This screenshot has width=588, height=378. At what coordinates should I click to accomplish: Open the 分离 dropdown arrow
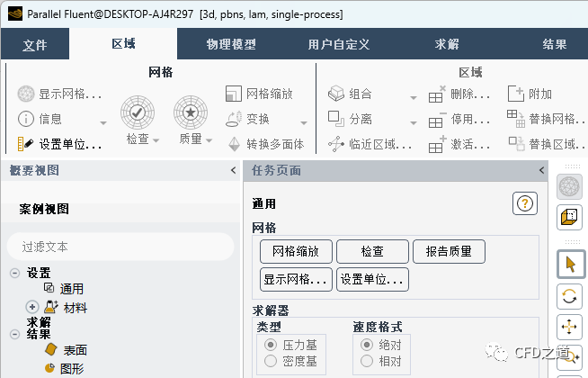414,122
